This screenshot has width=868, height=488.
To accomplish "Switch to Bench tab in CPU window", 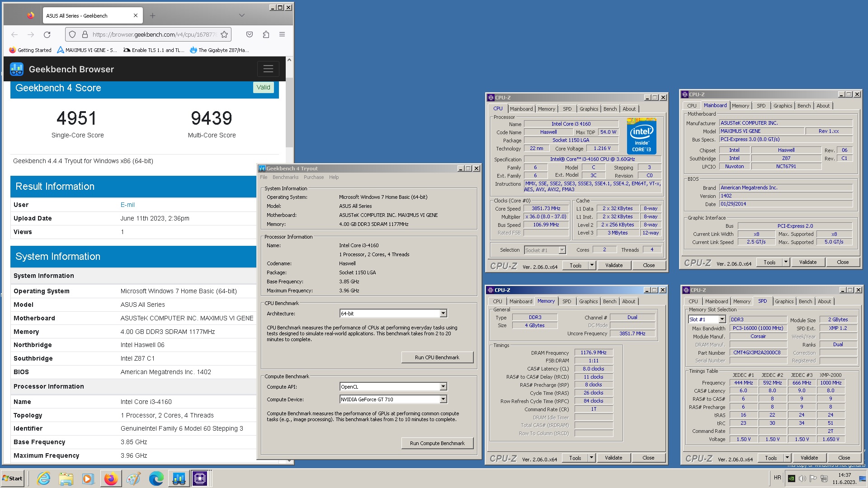I will (x=610, y=109).
